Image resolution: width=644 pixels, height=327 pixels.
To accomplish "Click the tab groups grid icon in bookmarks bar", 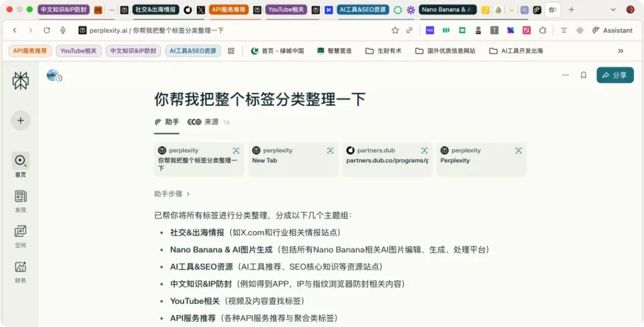I will (x=231, y=51).
